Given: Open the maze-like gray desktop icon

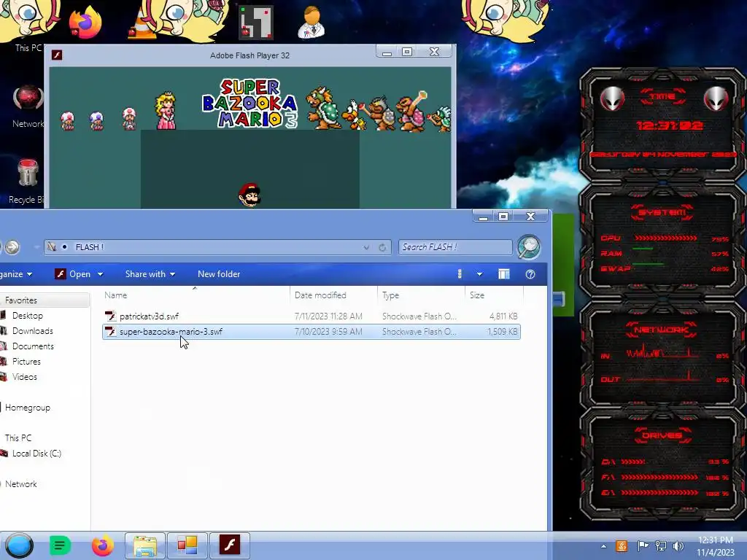Looking at the screenshot, I should tap(256, 23).
